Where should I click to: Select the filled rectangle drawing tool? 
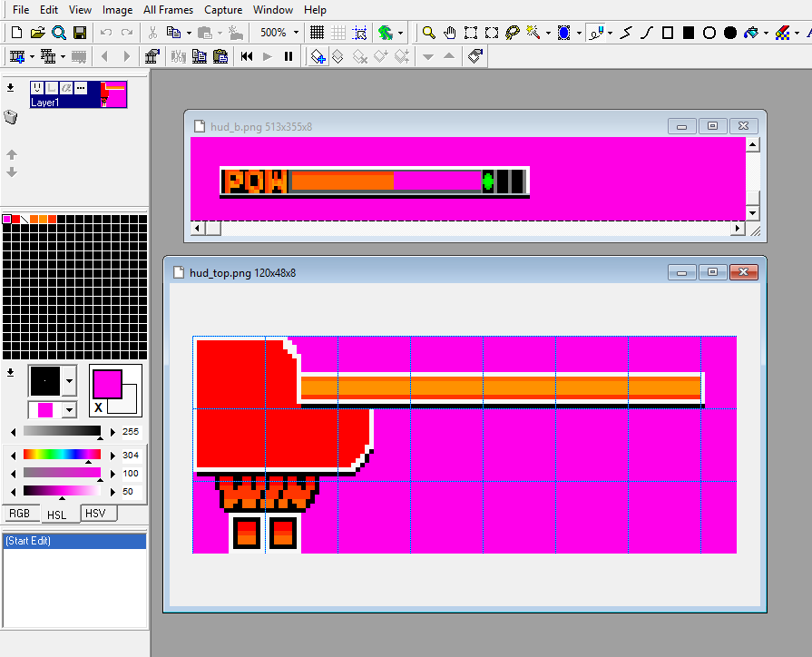coord(687,32)
